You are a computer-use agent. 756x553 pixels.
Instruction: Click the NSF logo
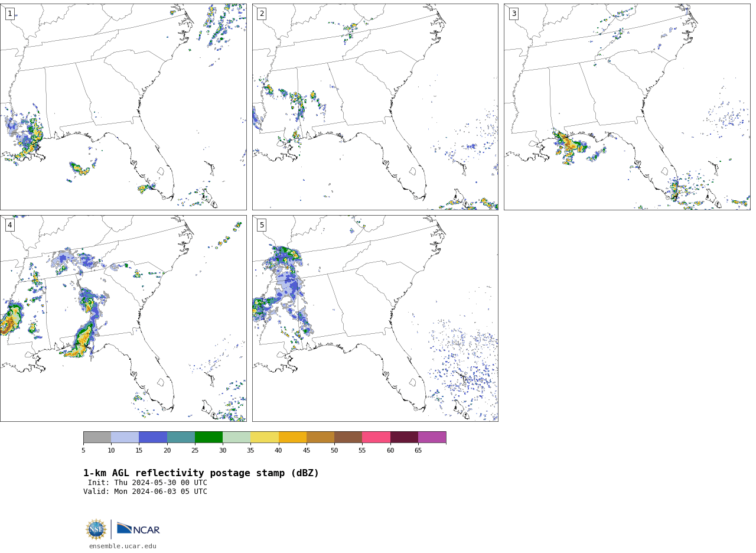(96, 529)
